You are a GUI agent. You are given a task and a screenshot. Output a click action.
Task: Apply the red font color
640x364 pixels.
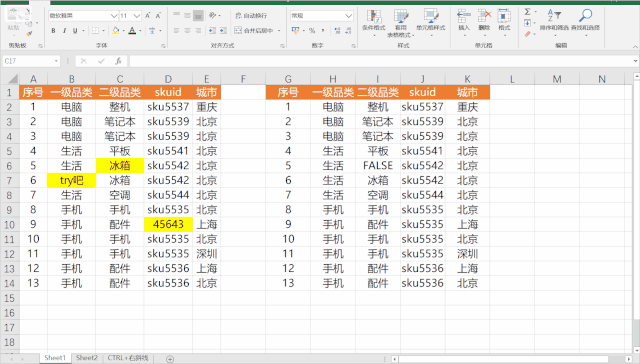[x=132, y=31]
